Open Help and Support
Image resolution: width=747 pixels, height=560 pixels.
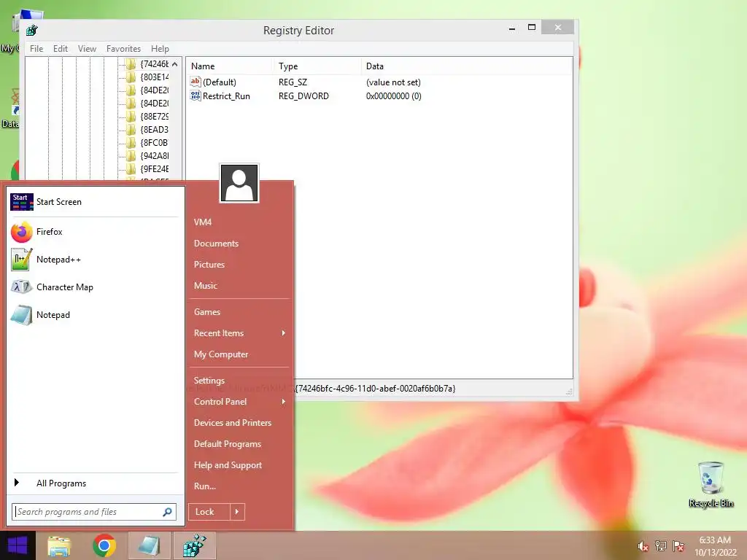(x=228, y=465)
